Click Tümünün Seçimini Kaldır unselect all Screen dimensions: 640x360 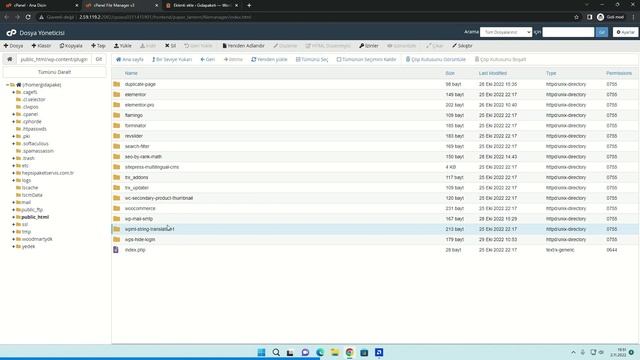[x=366, y=60]
